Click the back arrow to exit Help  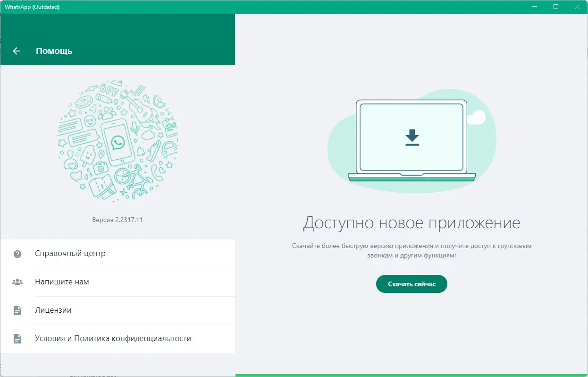pos(17,51)
